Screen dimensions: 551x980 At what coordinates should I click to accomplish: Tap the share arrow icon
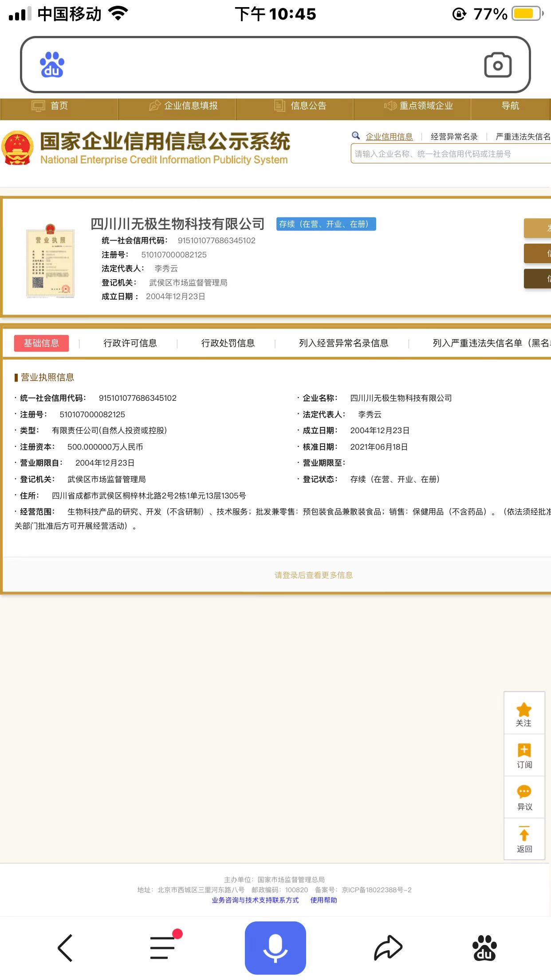[x=388, y=948]
